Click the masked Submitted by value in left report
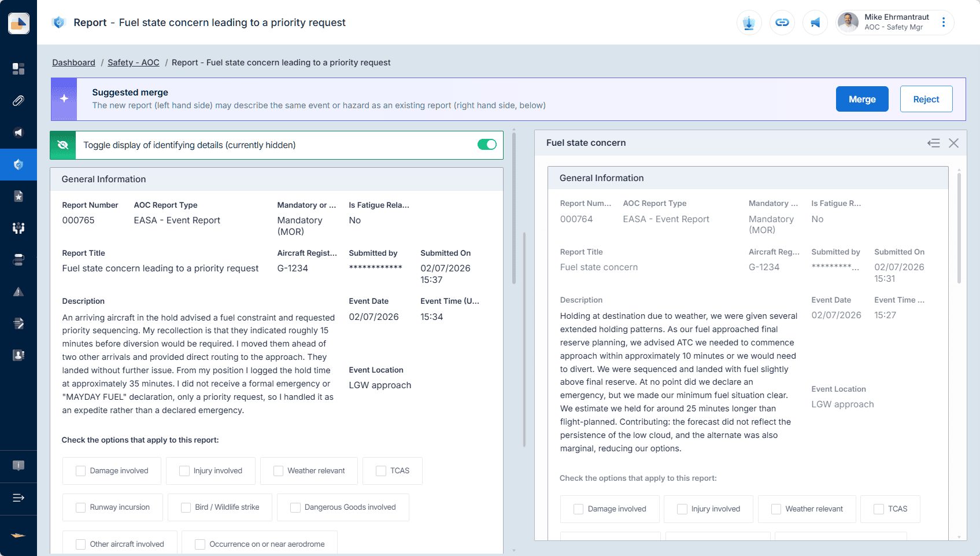The height and width of the screenshot is (556, 980). point(375,268)
